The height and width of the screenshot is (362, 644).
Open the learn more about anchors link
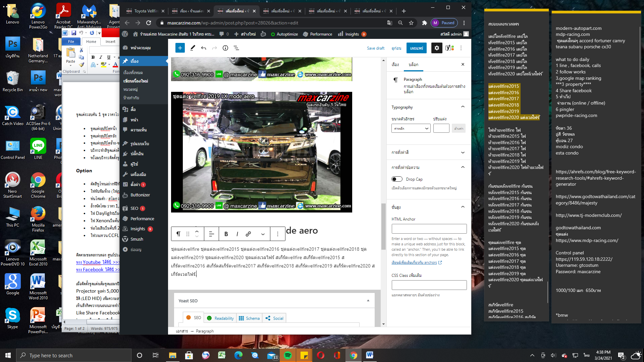(x=417, y=262)
